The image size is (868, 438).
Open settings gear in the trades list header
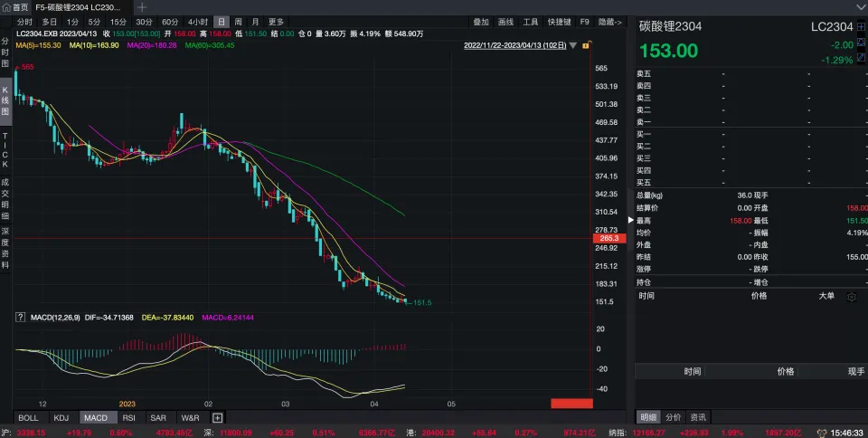click(851, 296)
